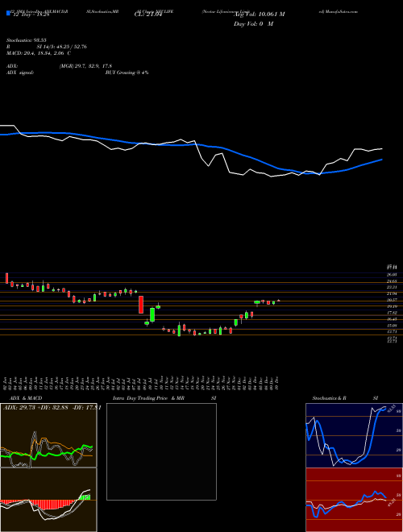Open the ADX indicator chart panel
Image resolution: width=403 pixels, height=532 pixels.
[x=48, y=435]
